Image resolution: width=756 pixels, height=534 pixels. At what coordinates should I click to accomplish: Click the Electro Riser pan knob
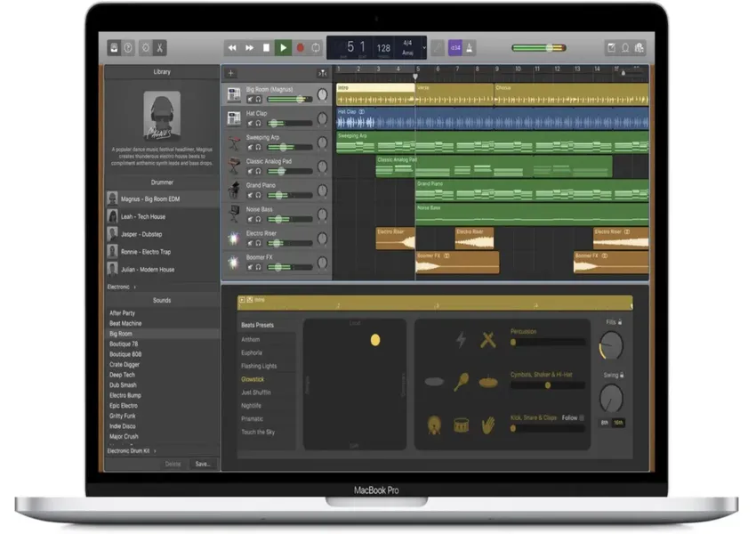(x=322, y=239)
